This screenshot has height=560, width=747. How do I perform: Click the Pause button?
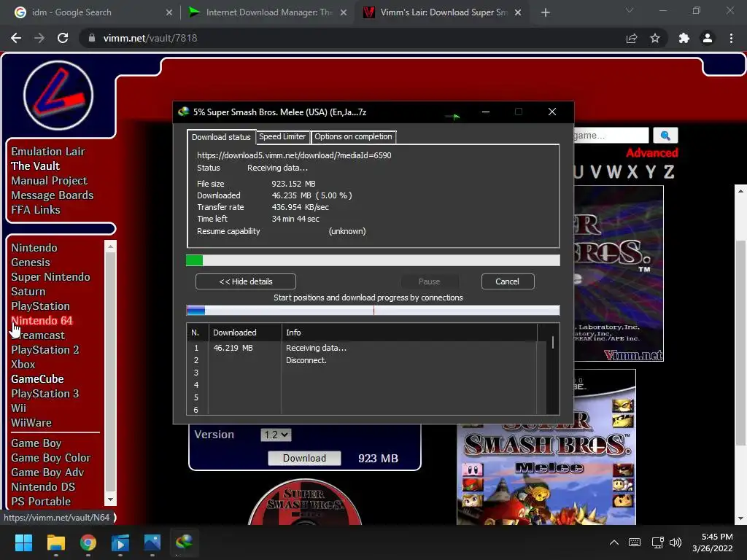429,281
